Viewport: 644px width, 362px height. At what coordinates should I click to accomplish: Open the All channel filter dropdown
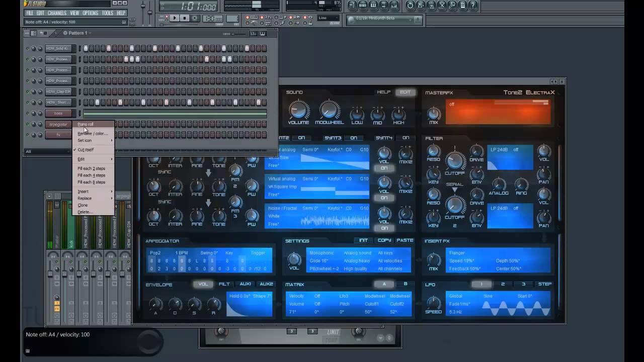pos(48,151)
